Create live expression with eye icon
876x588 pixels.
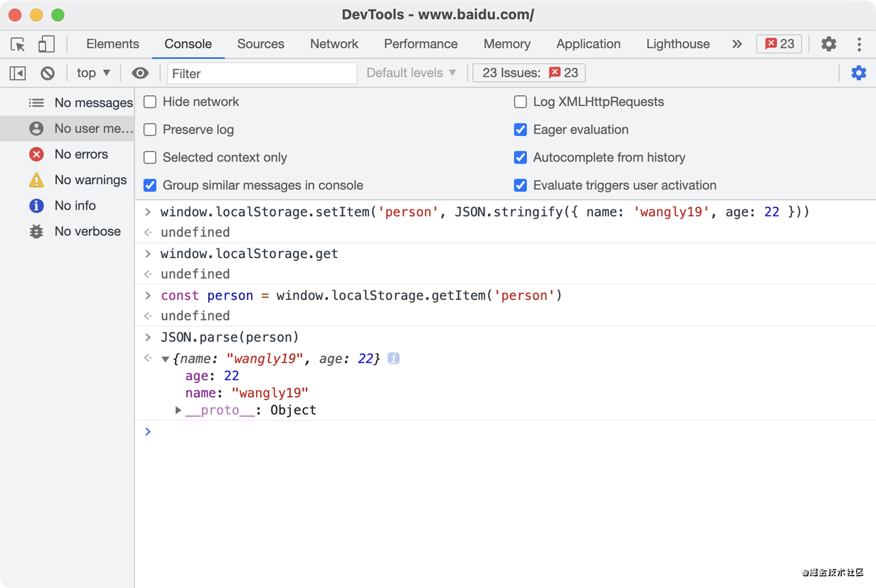(x=140, y=73)
